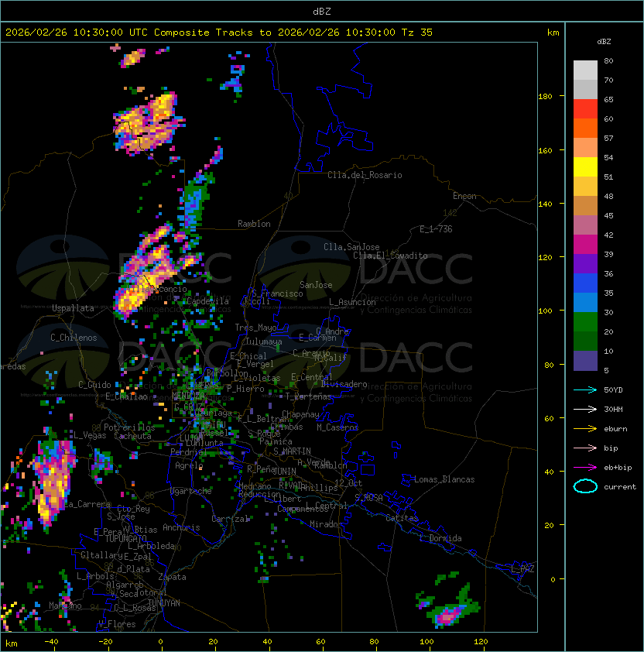Image resolution: width=644 pixels, height=652 pixels.
Task: Click the '57' value on color scale
Action: click(x=608, y=138)
